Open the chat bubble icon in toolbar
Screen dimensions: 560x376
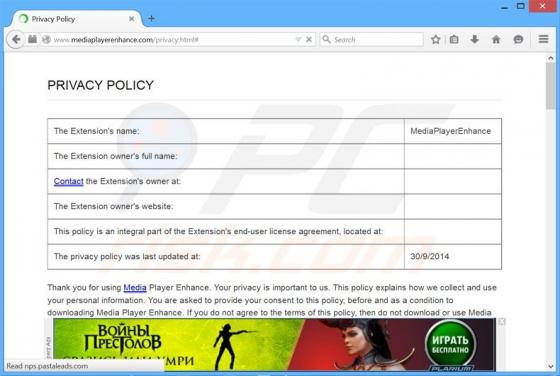518,39
